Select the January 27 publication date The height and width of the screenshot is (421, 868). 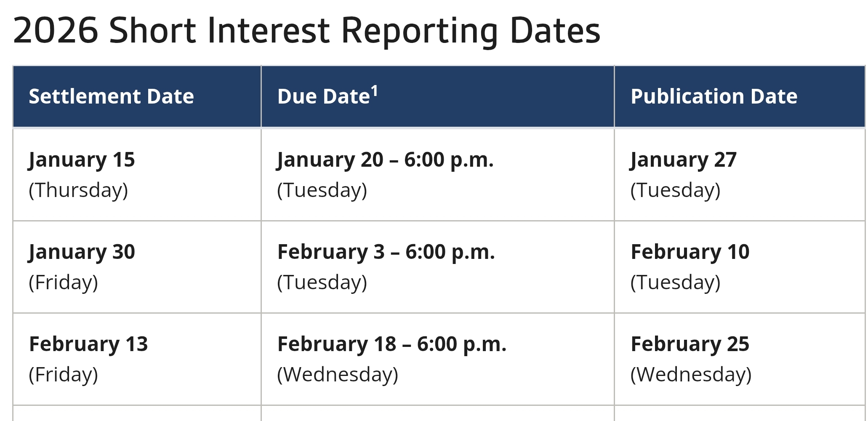click(684, 160)
